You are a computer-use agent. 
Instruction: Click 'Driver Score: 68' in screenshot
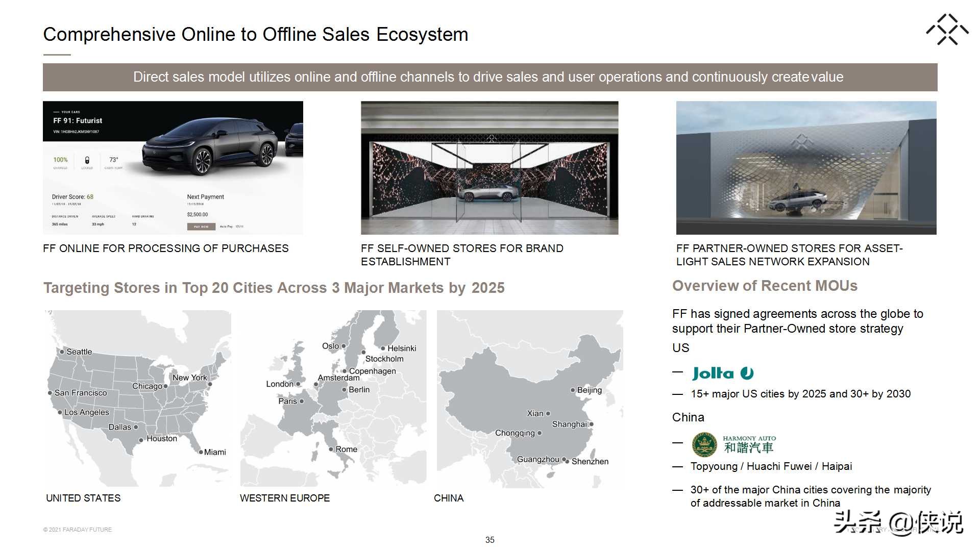72,197
